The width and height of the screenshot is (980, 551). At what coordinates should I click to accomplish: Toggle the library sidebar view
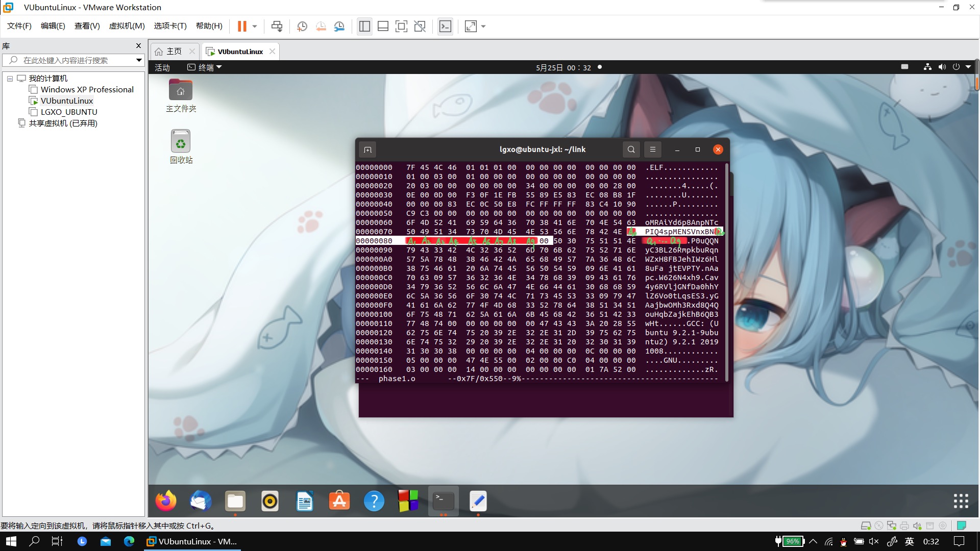[x=364, y=27]
